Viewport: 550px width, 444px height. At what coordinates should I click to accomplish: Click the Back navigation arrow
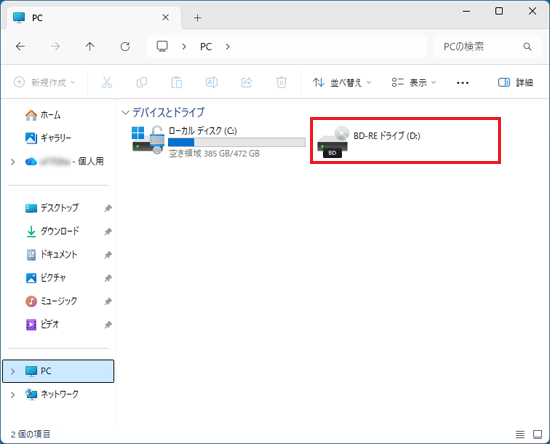(20, 47)
